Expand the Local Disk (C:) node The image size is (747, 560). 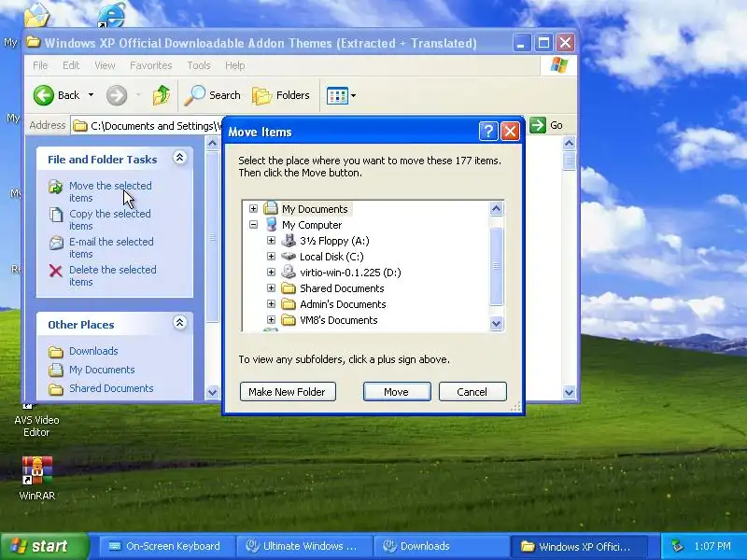[x=271, y=256]
